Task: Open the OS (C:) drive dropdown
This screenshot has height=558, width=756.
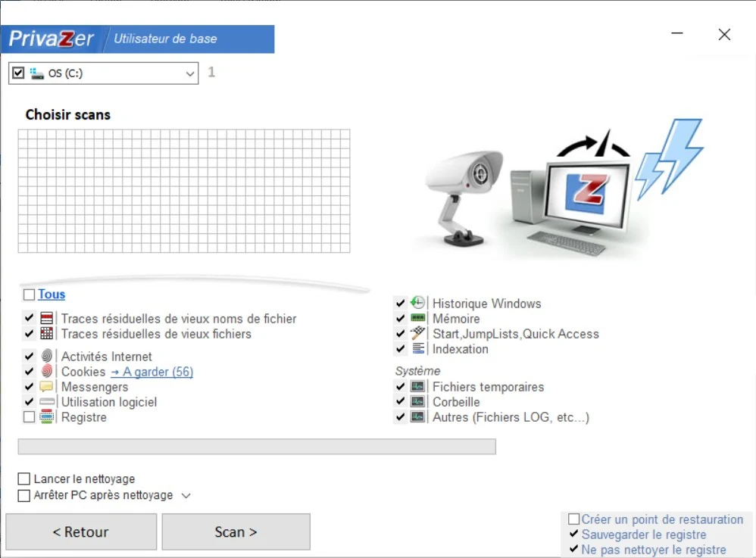Action: coord(190,73)
